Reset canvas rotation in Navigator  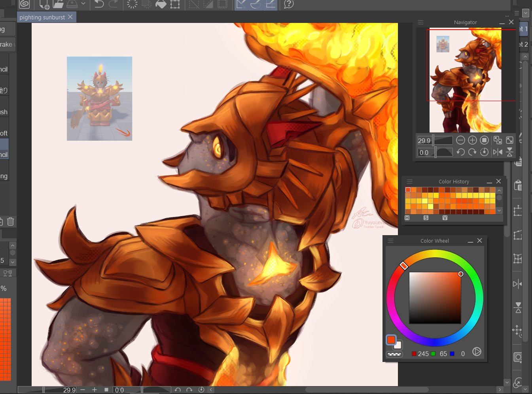click(484, 152)
